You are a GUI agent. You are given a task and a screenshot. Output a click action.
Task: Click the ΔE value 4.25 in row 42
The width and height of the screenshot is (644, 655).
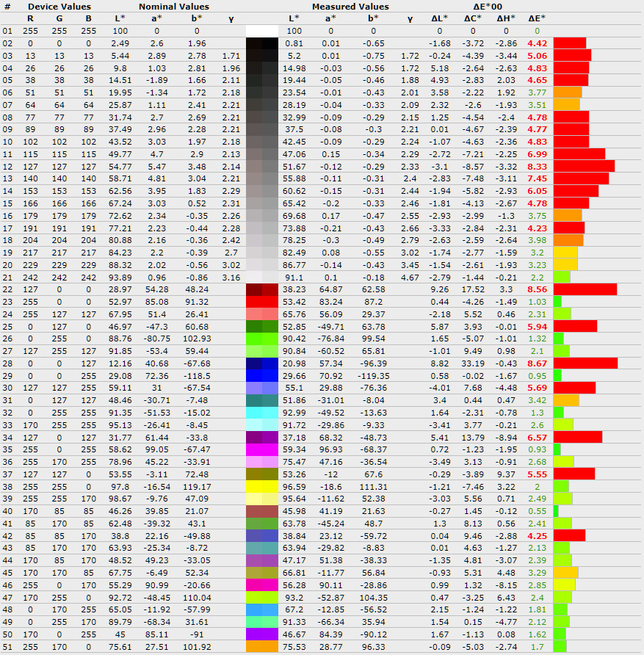point(537,536)
